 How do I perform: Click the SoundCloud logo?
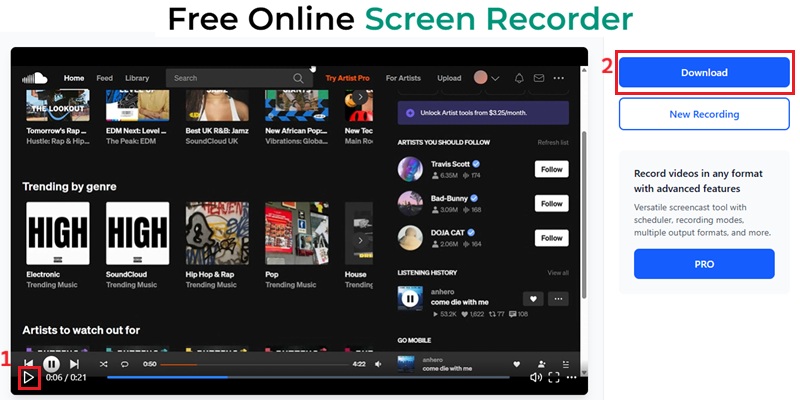[x=35, y=78]
